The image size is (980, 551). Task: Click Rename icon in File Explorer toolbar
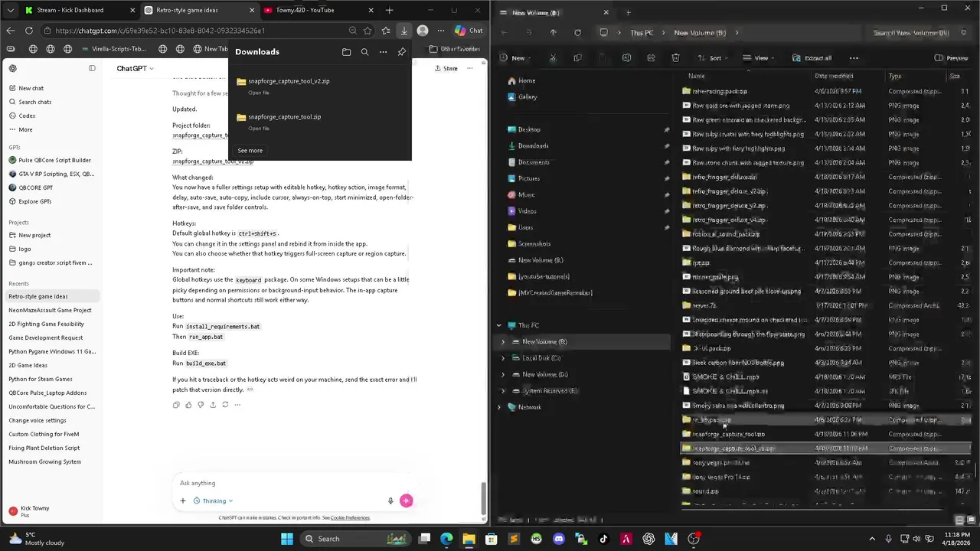[x=626, y=58]
